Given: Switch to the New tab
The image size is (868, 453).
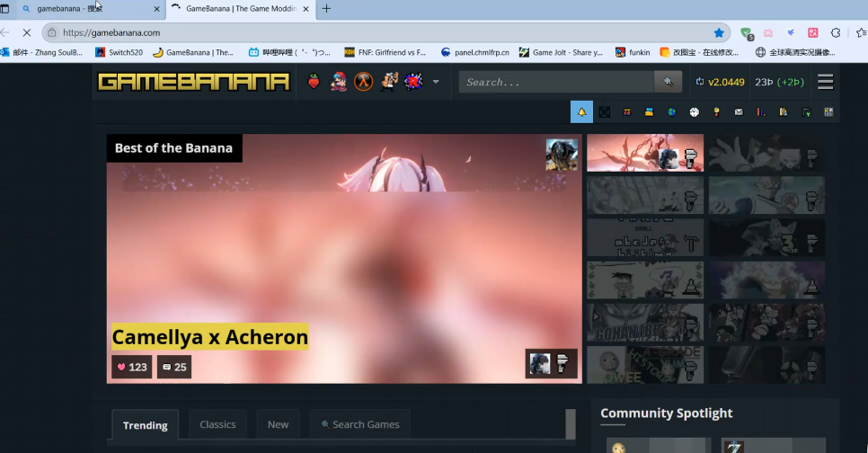Looking at the screenshot, I should point(278,424).
